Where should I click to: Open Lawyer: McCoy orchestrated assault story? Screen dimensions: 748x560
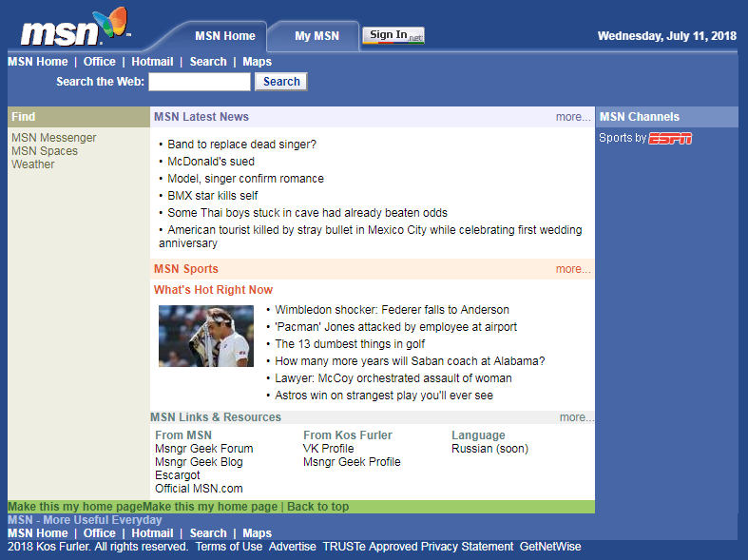(393, 378)
